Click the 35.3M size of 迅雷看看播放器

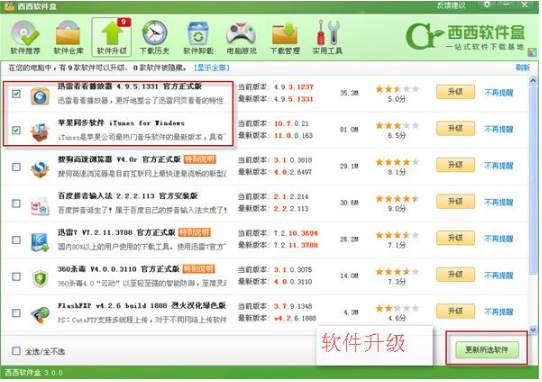click(349, 93)
